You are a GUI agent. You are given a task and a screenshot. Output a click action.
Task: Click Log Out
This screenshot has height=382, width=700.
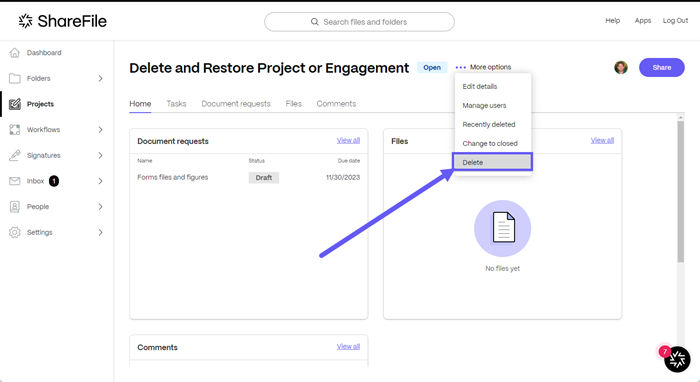675,21
